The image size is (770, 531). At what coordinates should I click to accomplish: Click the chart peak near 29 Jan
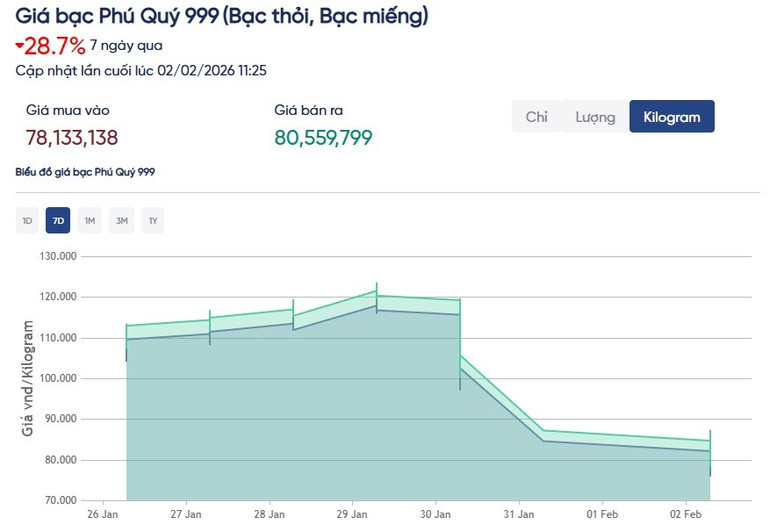(377, 296)
